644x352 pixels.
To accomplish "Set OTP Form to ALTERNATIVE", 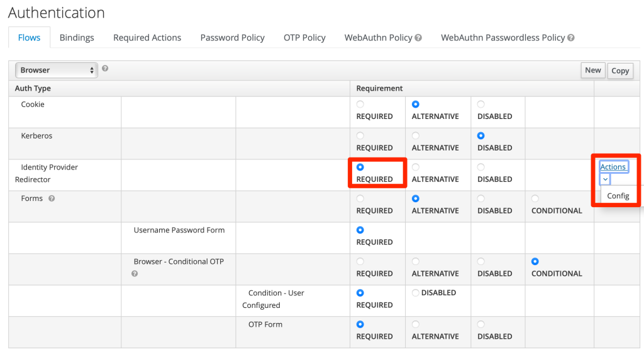I will pyautogui.click(x=416, y=324).
